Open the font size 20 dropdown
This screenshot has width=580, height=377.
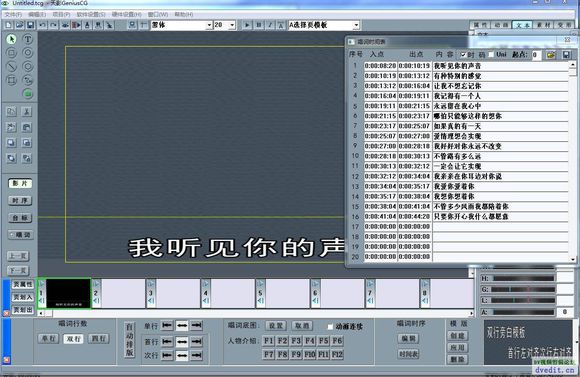point(232,25)
